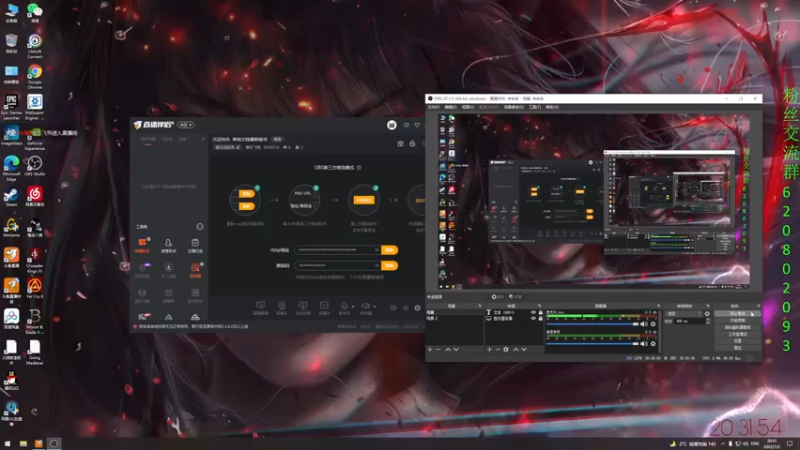Open the dropdown triangle in companion title bar
The height and width of the screenshot is (450, 800).
[x=417, y=125]
